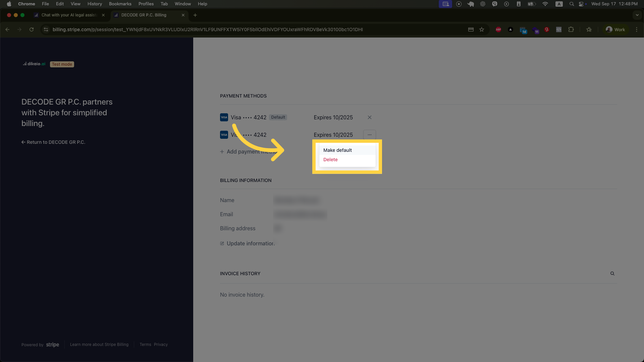Open Chrome's three-dot browser menu
Screen dimensions: 644x362
point(637,29)
